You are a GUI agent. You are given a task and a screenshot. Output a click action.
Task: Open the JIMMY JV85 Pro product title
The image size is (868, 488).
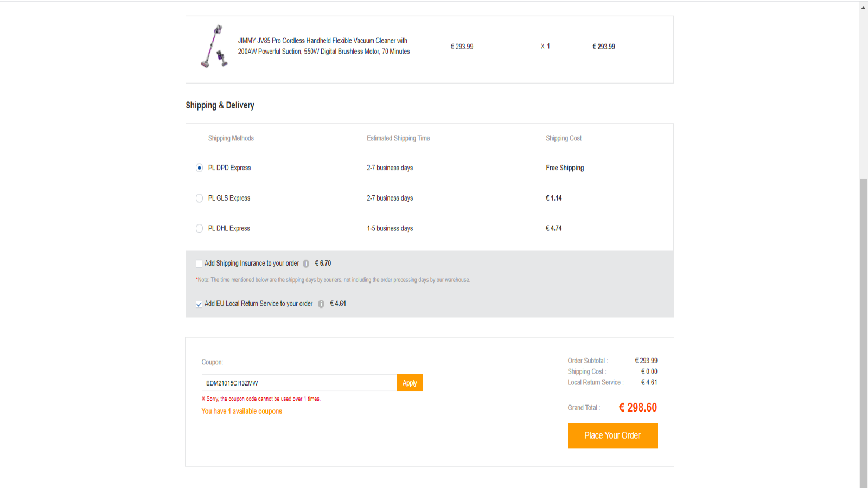[323, 46]
